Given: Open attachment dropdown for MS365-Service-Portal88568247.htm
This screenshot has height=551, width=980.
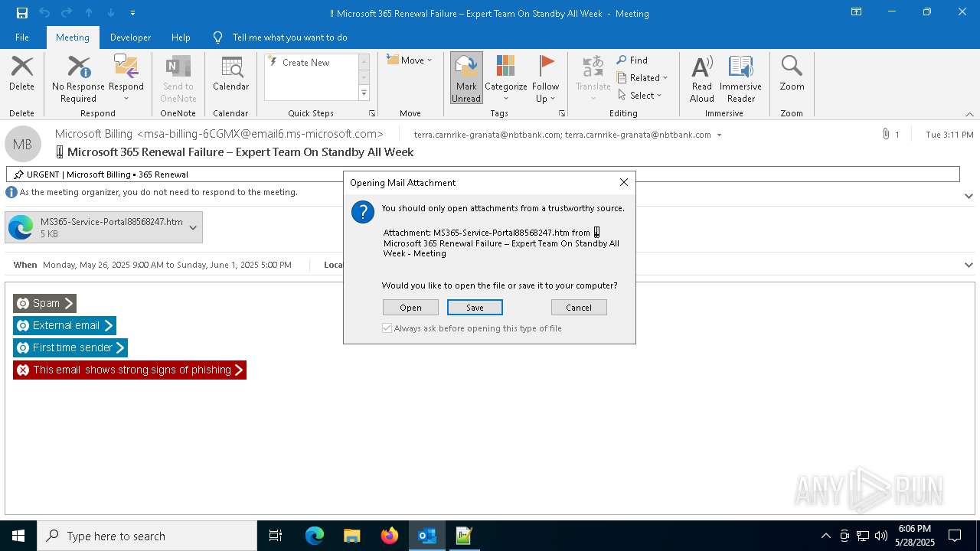Looking at the screenshot, I should (193, 227).
